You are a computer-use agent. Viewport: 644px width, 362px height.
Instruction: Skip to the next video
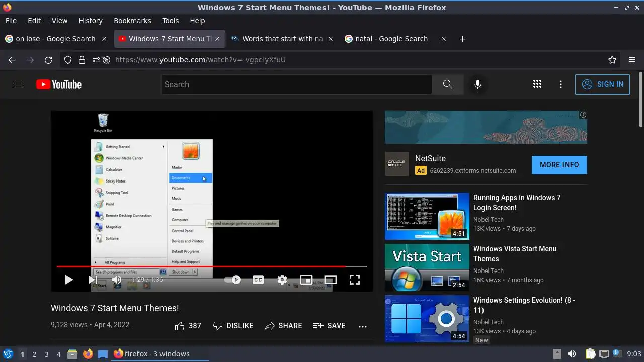click(93, 280)
